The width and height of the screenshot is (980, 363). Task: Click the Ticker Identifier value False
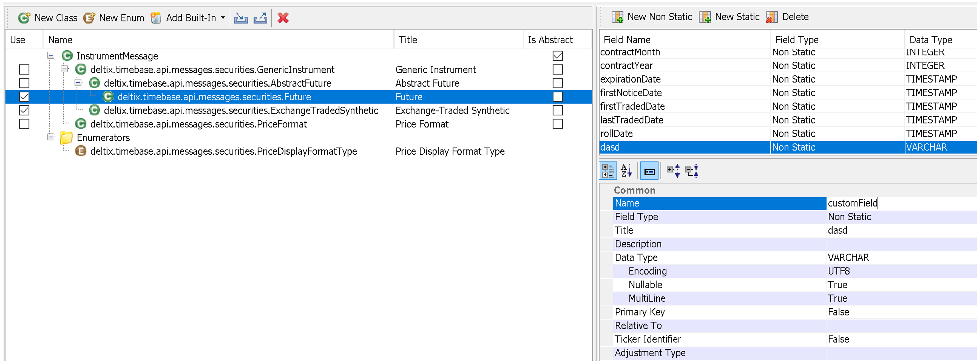pos(901,339)
